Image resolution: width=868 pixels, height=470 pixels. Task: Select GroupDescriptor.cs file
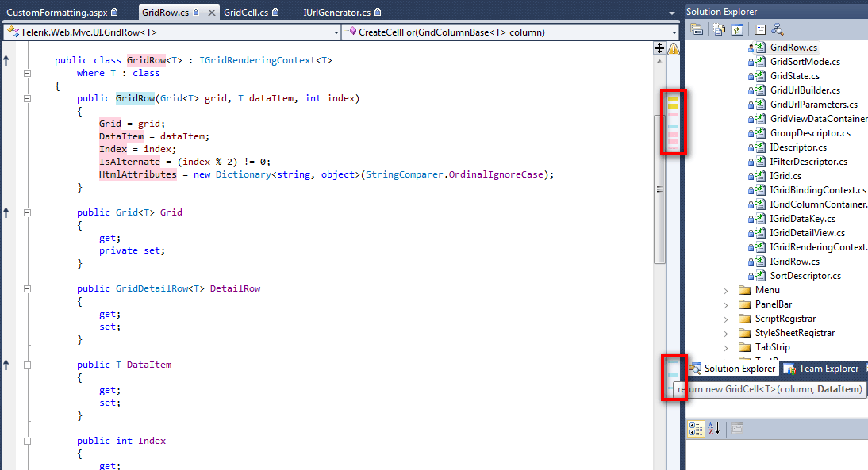(x=810, y=133)
